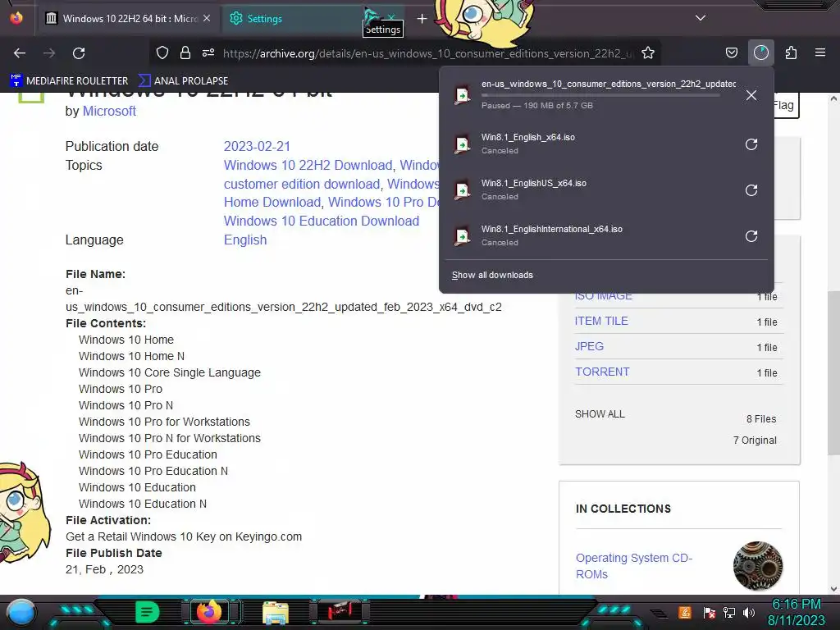Click the paused download progress bar

(600, 95)
